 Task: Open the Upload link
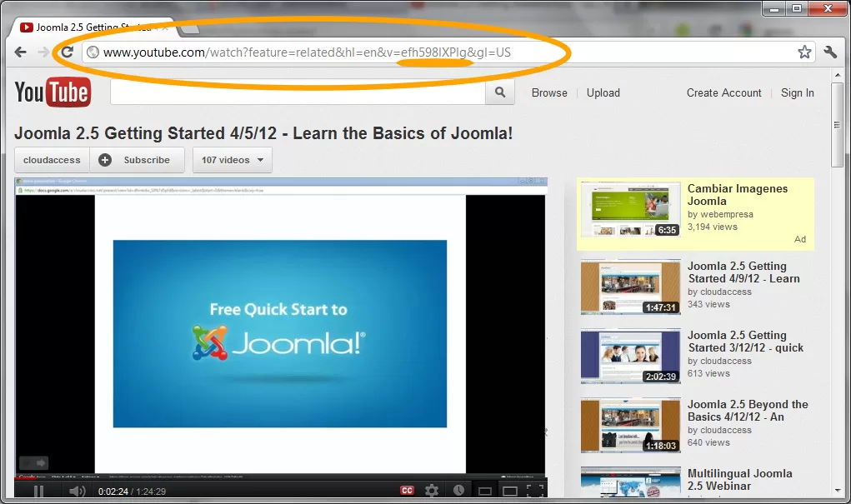(603, 92)
